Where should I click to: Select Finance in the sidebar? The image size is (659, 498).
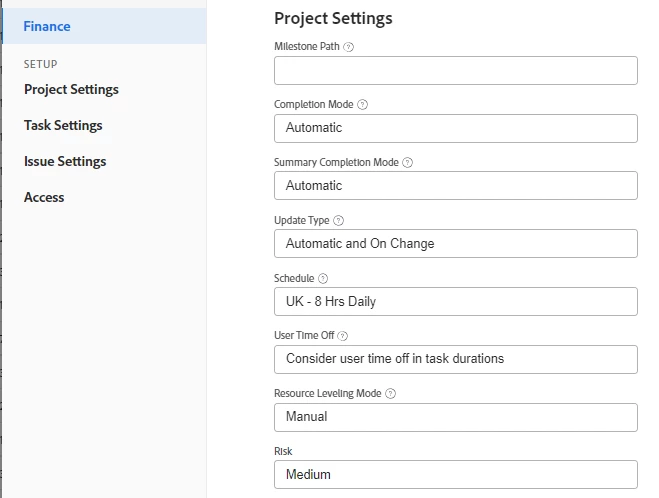47,26
